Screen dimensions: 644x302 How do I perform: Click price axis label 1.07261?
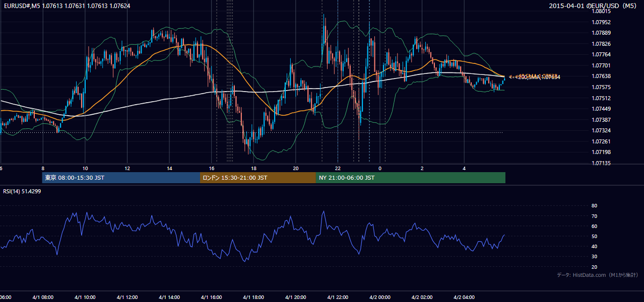602,141
